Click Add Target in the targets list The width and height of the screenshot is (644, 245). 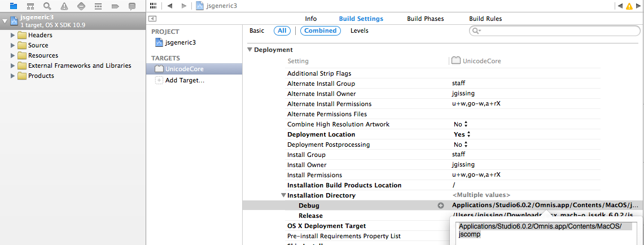click(185, 80)
